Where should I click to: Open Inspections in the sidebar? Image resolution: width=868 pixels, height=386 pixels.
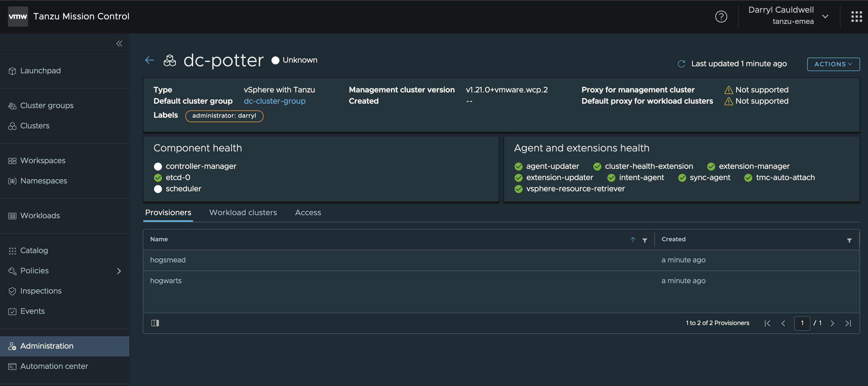41,291
